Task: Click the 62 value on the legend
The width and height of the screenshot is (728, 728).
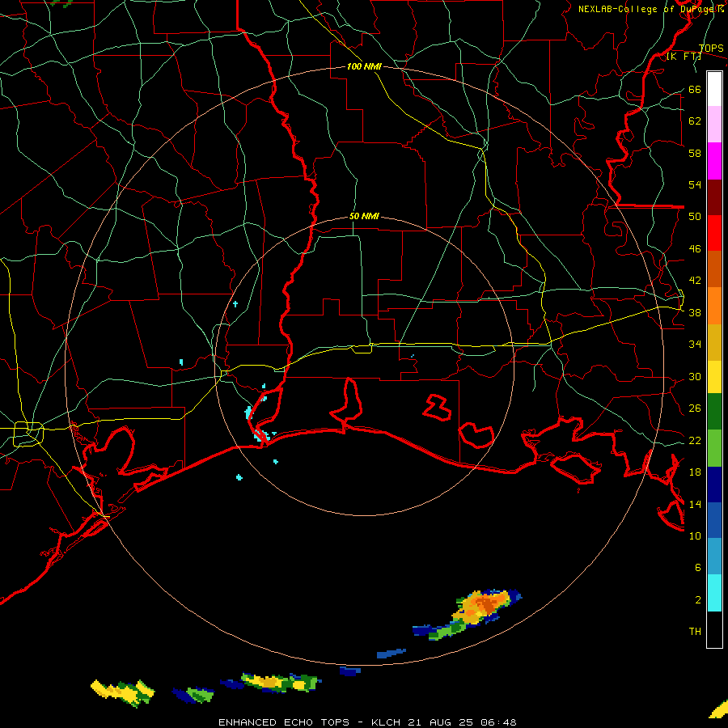Action: coord(695,121)
